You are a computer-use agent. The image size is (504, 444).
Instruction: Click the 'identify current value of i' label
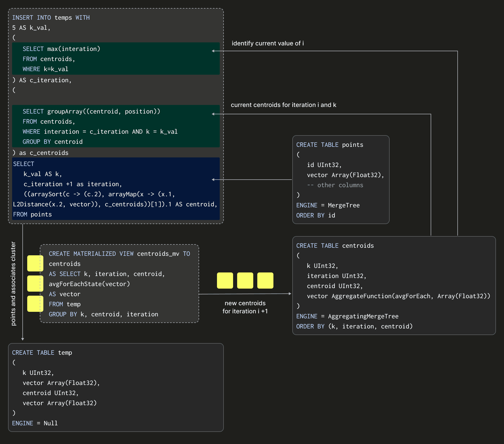[x=268, y=43]
